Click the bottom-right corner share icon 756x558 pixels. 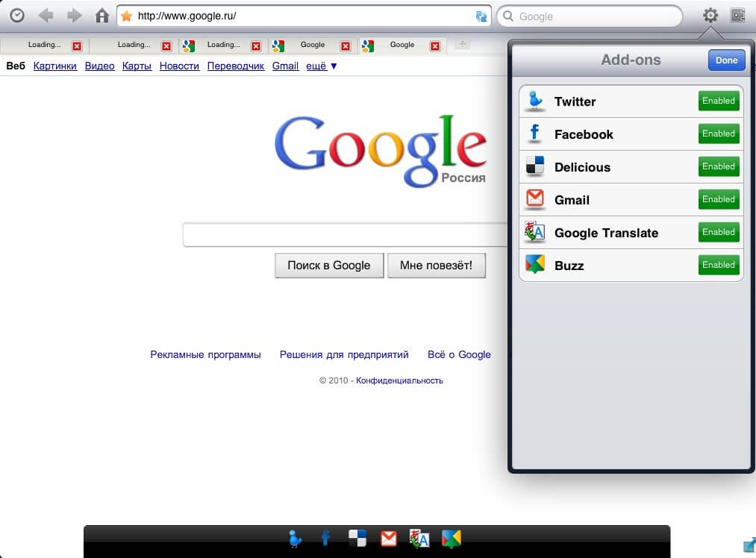750,545
